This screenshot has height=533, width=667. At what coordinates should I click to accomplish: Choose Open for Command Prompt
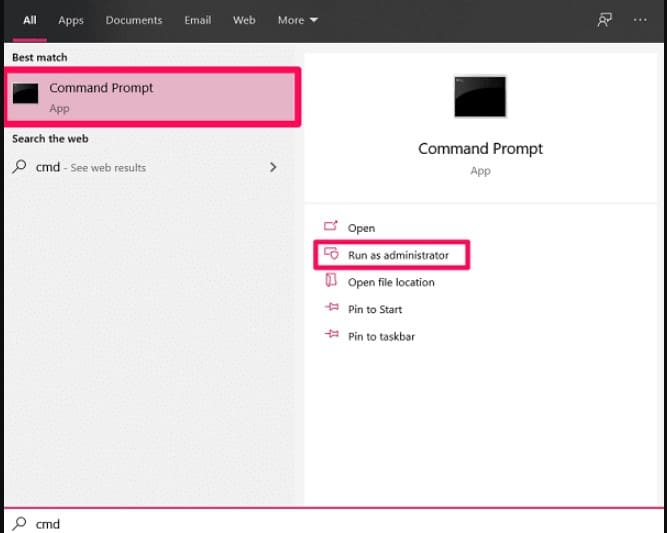(361, 228)
